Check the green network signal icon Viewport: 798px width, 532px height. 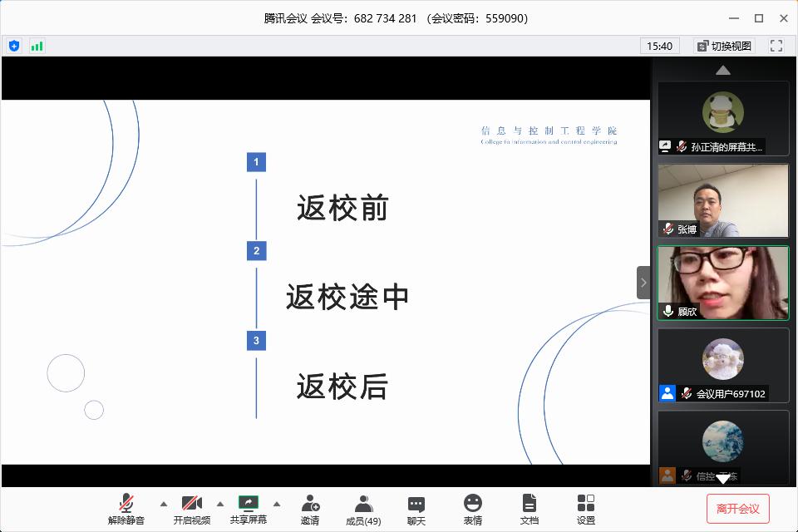(37, 46)
